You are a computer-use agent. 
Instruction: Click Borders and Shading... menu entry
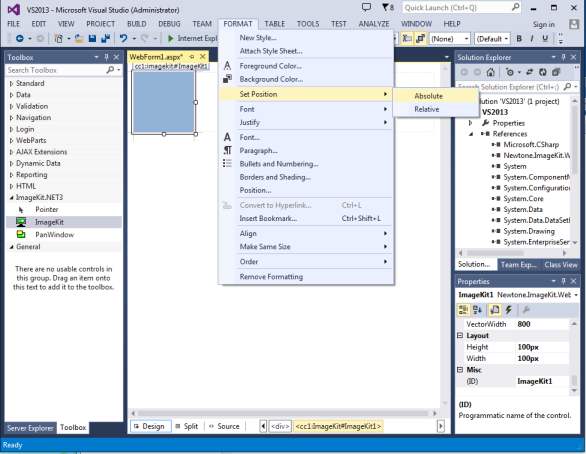(275, 177)
